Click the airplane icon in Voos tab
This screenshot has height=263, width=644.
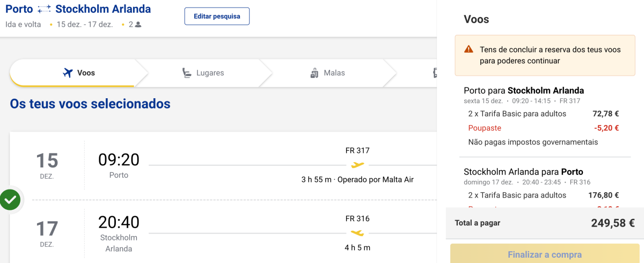(68, 73)
